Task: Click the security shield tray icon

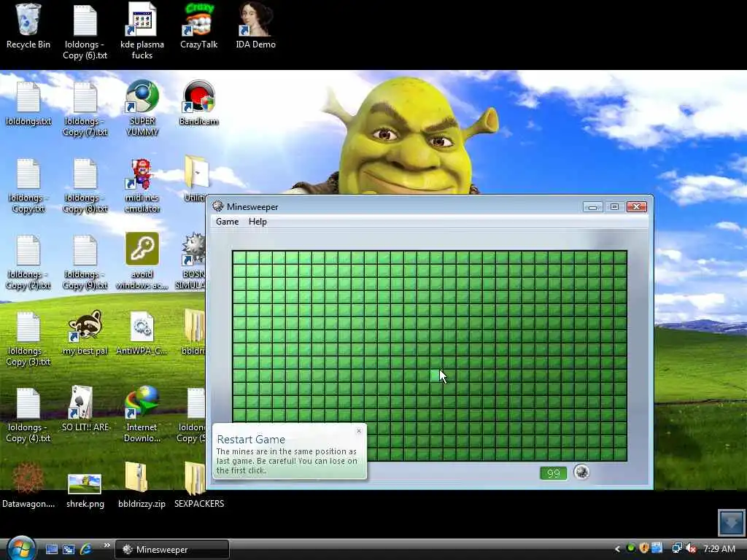Action: coord(643,548)
